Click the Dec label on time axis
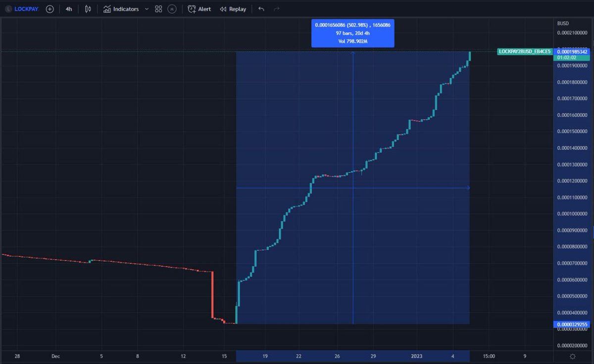This screenshot has height=364, width=594. [55, 356]
